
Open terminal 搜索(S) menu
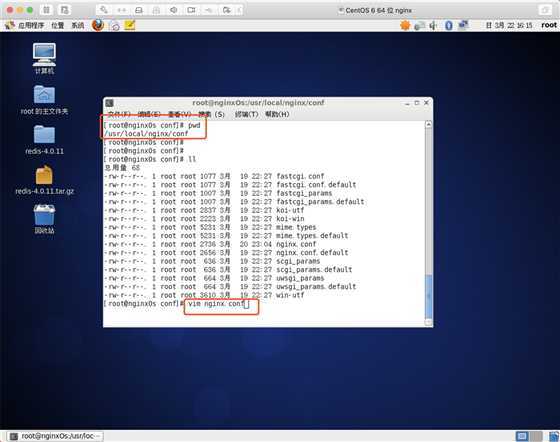[212, 114]
